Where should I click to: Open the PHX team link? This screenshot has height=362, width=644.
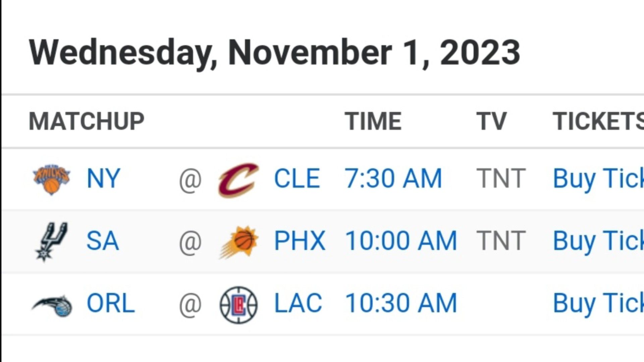(x=300, y=241)
